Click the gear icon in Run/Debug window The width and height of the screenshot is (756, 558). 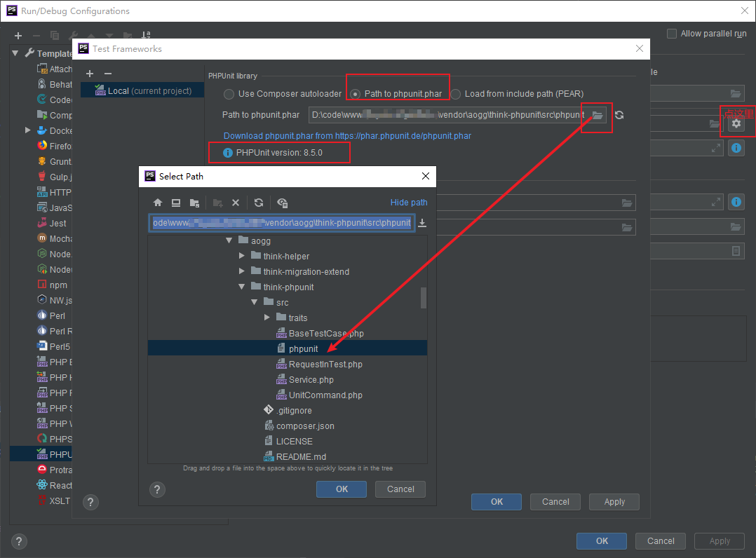[736, 124]
